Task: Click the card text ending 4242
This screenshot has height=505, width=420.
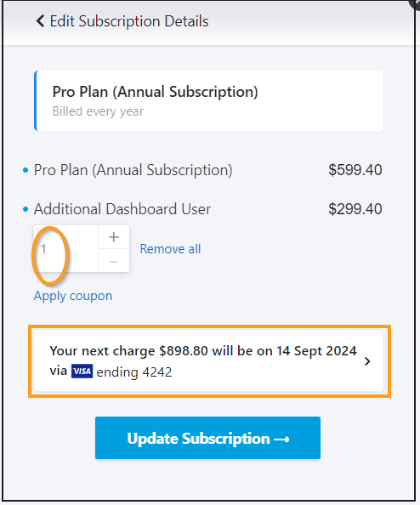Action: coord(134,372)
